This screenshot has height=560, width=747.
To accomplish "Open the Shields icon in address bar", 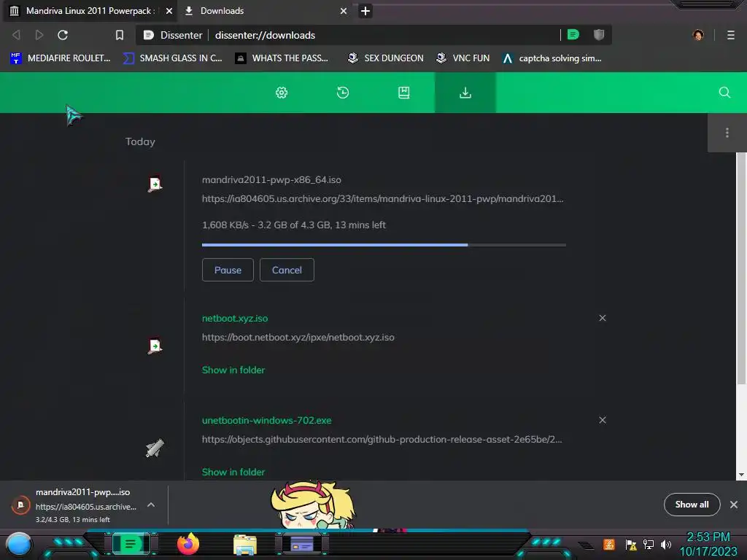I will point(599,34).
